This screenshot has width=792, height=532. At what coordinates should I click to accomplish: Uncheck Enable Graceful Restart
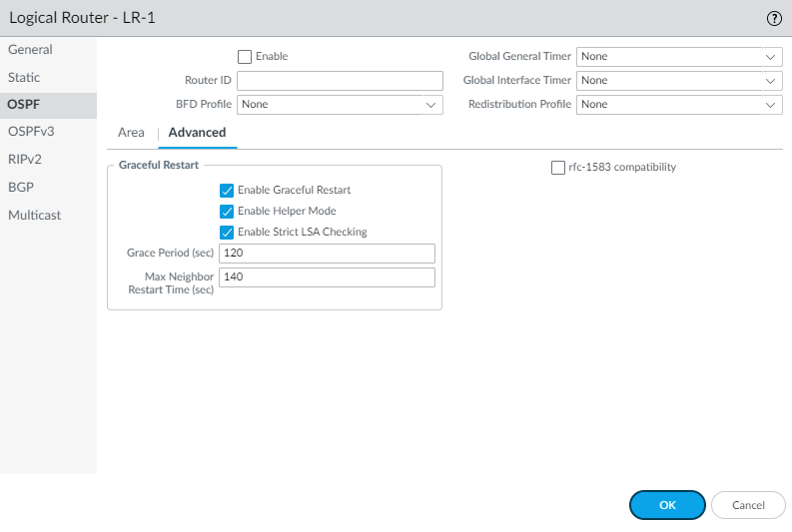(227, 190)
